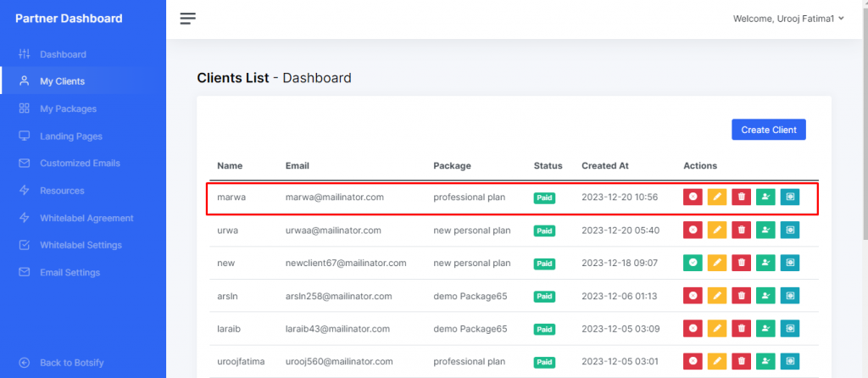868x378 pixels.
Task: Delete newclient67 with the trash icon
Action: pyautogui.click(x=741, y=263)
